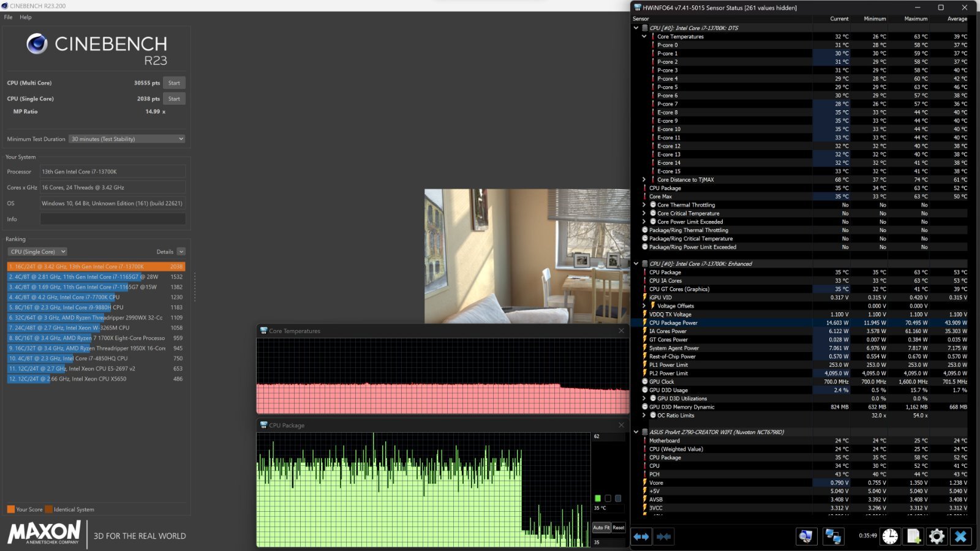Click the Average column header
This screenshot has width=980, height=551.
click(x=957, y=18)
